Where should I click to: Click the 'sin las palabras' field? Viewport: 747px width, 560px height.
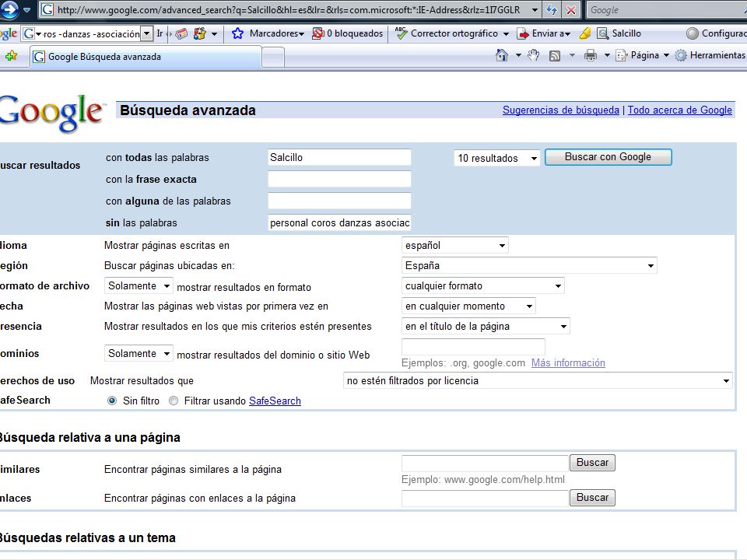pyautogui.click(x=339, y=223)
